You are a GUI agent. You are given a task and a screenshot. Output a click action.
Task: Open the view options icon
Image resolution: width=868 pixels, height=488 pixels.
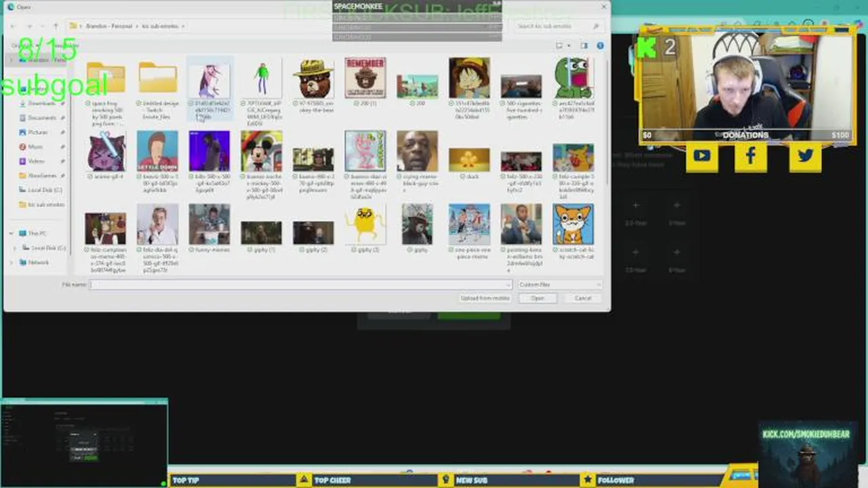click(559, 45)
